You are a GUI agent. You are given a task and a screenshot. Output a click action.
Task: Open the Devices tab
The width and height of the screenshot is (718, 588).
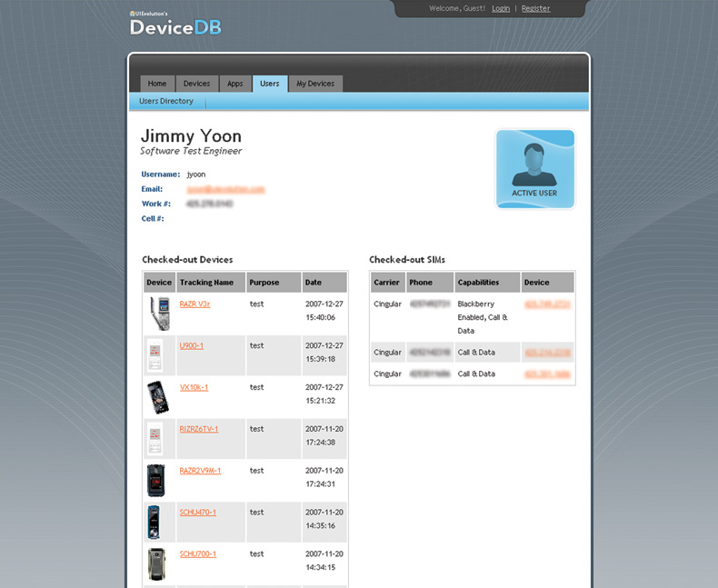(x=196, y=84)
